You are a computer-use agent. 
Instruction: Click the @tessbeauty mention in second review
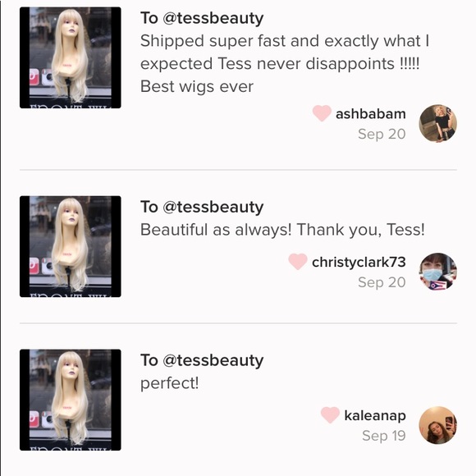[x=213, y=208]
